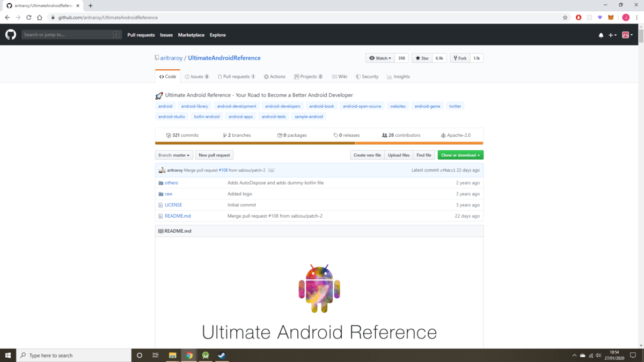Open the Apache-2.0 license details

(x=456, y=135)
